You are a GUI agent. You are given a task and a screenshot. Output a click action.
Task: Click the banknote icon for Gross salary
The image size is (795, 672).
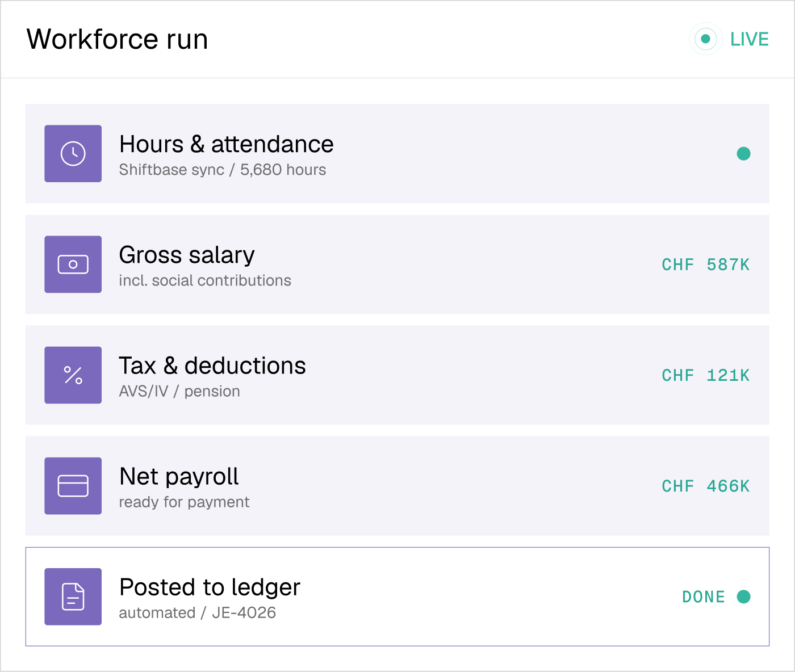(x=73, y=264)
